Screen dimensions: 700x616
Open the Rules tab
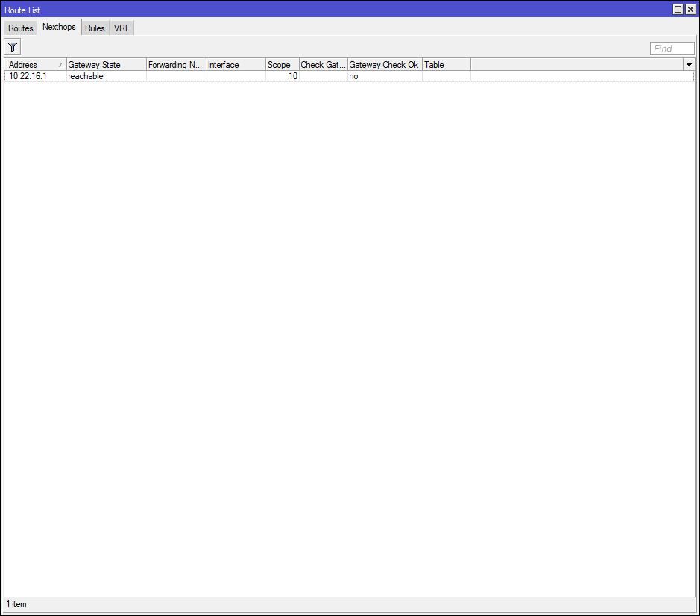(95, 28)
